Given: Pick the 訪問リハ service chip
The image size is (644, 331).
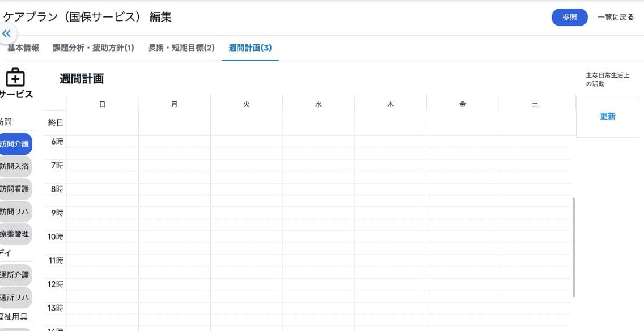Looking at the screenshot, I should [15, 212].
